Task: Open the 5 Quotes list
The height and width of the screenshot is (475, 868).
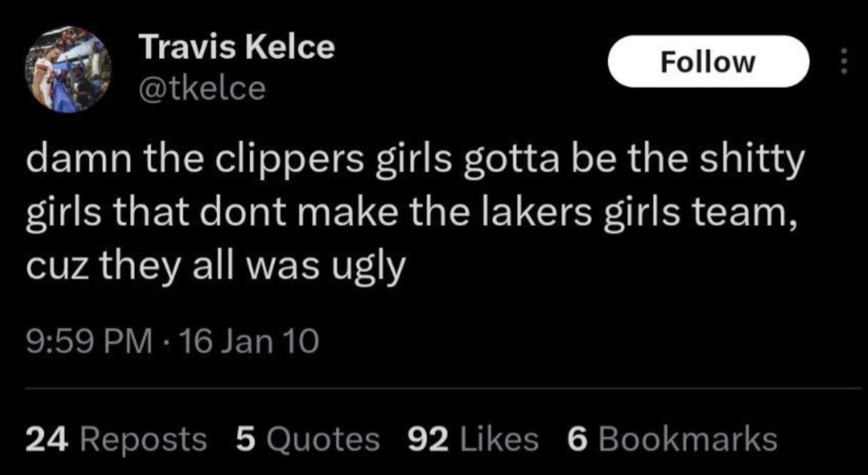Action: pos(307,439)
